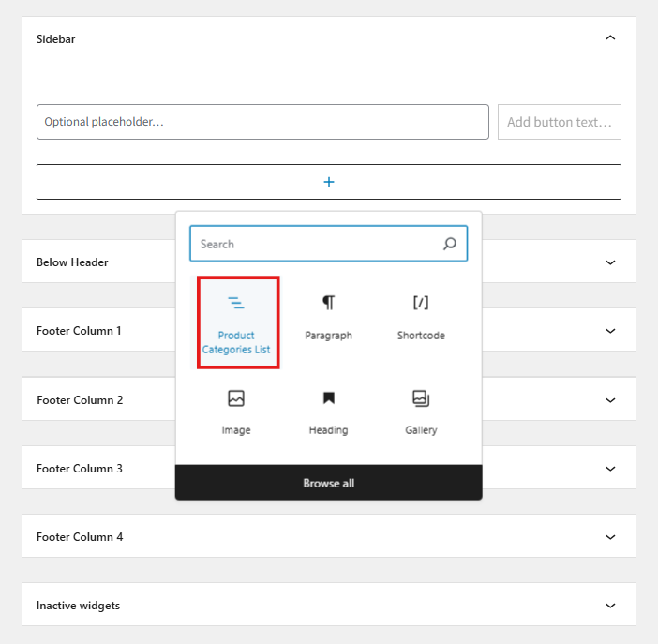Click the plus add block button

click(x=328, y=182)
